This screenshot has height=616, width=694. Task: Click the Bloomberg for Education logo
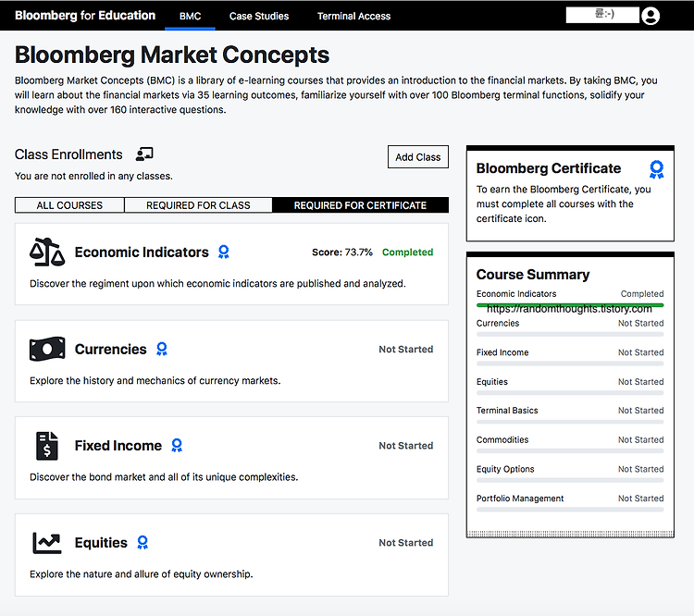85,16
